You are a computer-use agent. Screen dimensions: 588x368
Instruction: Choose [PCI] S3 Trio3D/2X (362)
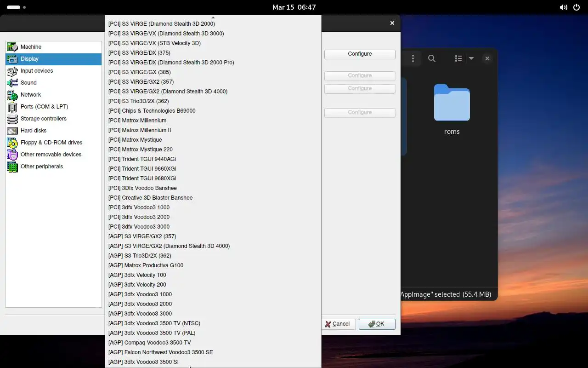coord(213,101)
